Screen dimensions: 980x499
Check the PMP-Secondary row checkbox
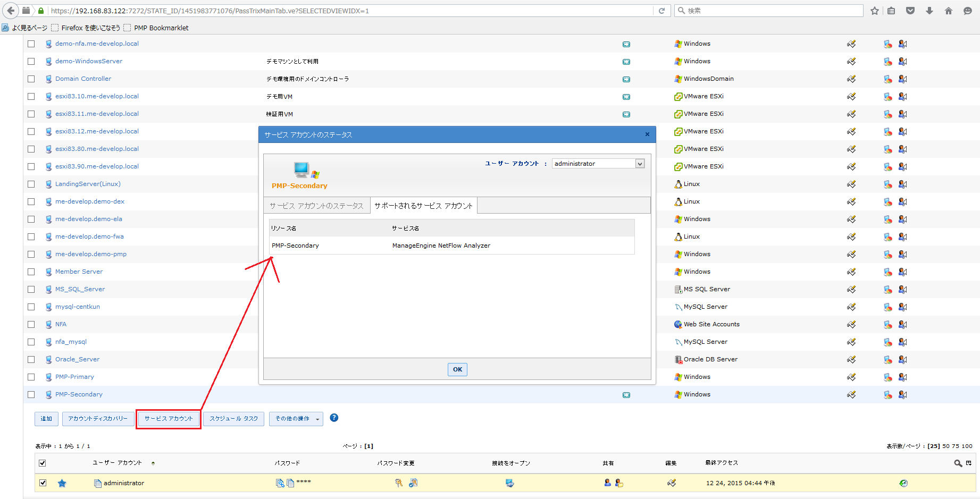[31, 395]
